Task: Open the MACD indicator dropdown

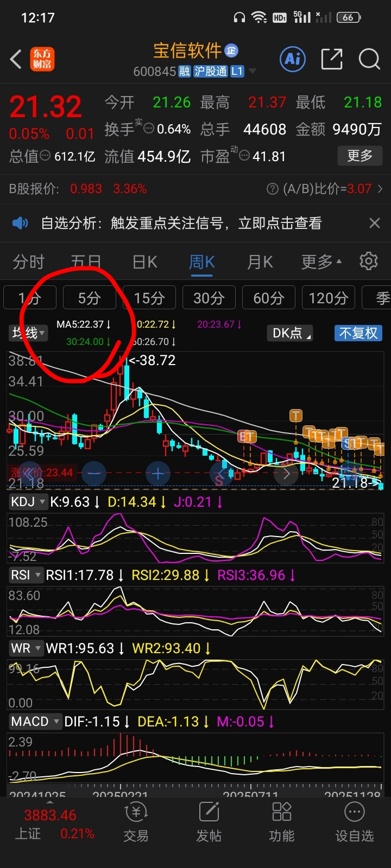Action: click(x=35, y=722)
